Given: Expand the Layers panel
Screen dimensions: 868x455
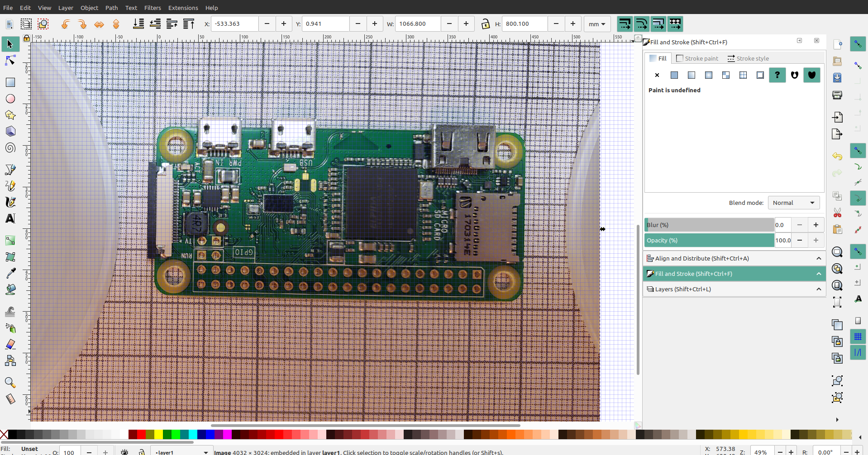Looking at the screenshot, I should point(734,289).
